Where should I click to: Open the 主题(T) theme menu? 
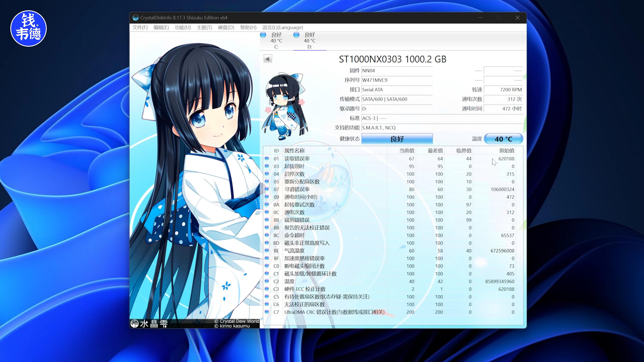click(204, 27)
